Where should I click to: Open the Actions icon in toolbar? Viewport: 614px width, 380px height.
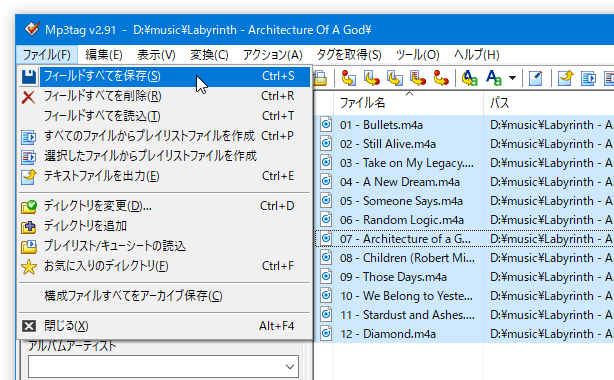click(470, 78)
